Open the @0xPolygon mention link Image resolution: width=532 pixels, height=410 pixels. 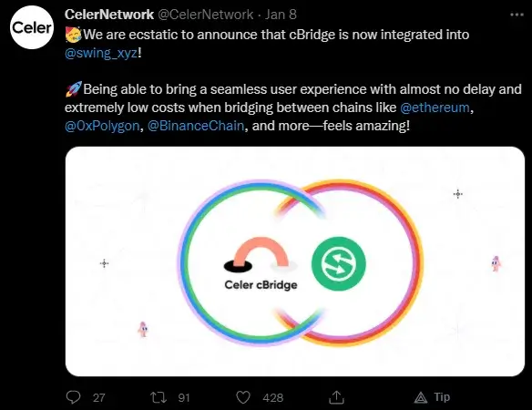(102, 126)
